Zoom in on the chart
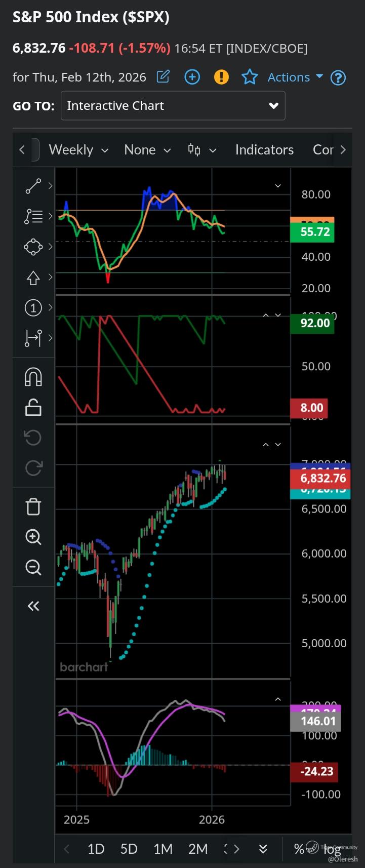The image size is (365, 868). pyautogui.click(x=33, y=537)
